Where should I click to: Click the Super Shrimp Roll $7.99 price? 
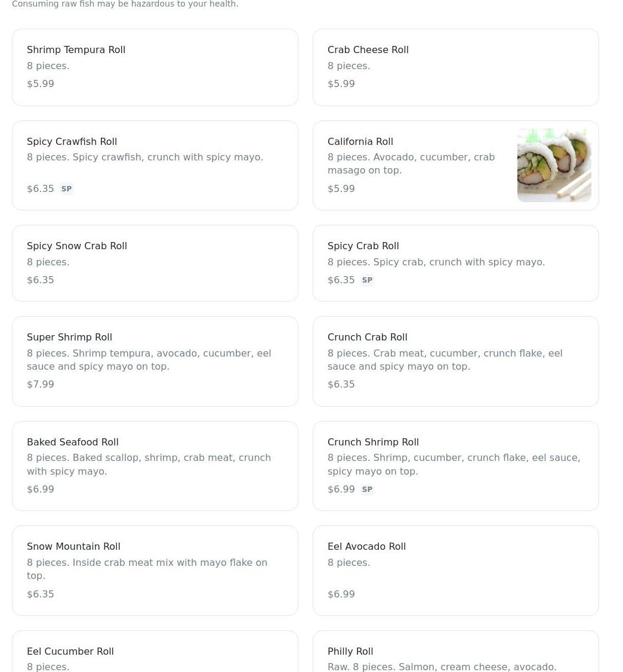point(41,385)
